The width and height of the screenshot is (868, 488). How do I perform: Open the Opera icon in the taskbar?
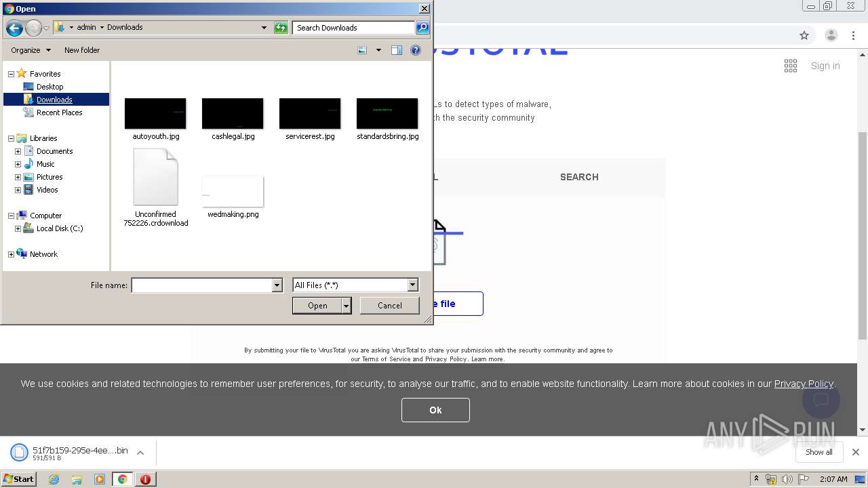(x=145, y=479)
